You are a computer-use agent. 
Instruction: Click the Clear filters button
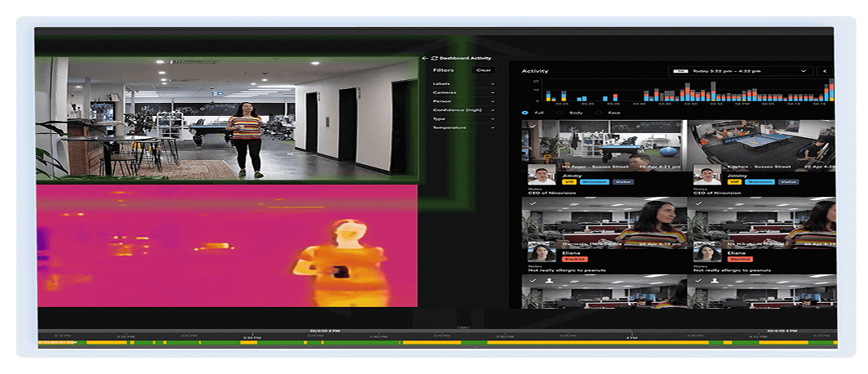pos(484,70)
